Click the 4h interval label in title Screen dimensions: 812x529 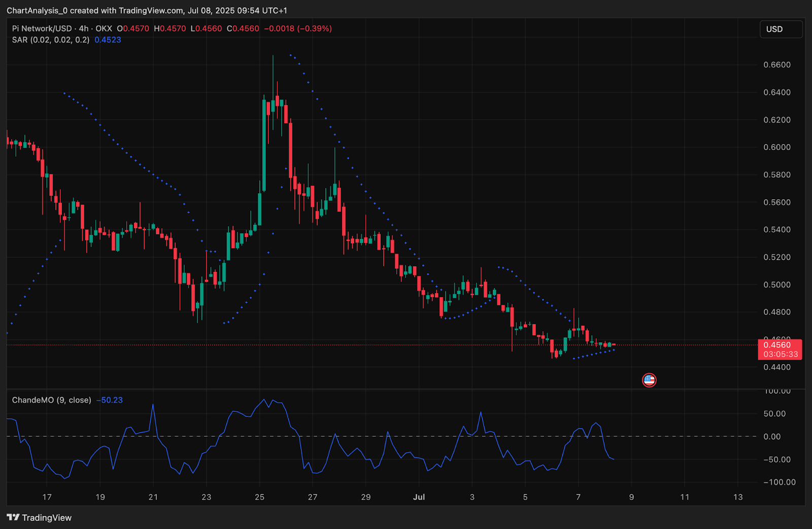pos(84,28)
